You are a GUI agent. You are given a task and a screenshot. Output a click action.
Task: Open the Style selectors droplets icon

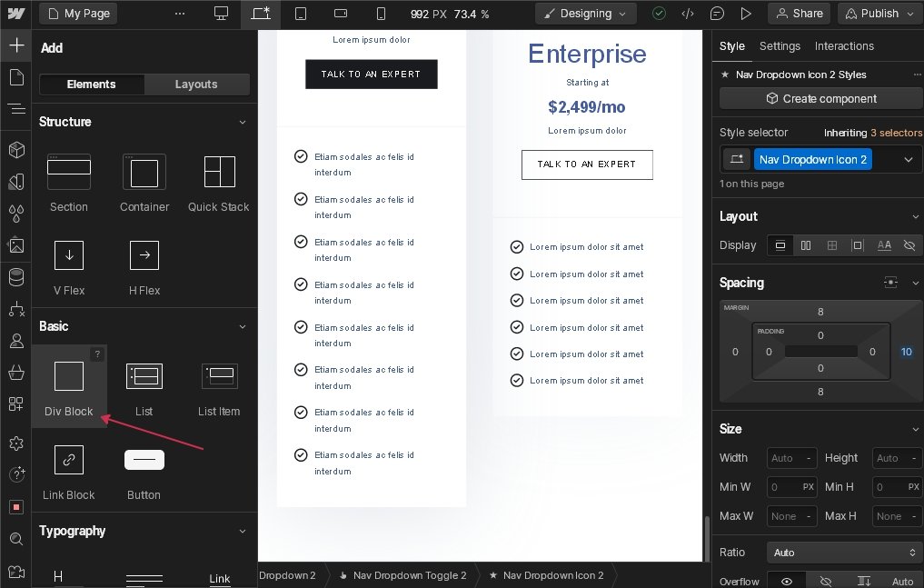pyautogui.click(x=16, y=214)
